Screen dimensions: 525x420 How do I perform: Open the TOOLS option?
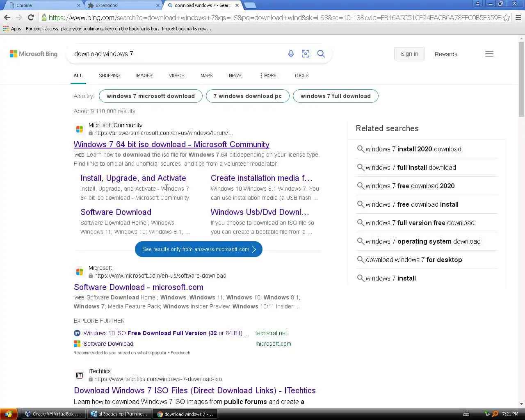click(301, 75)
